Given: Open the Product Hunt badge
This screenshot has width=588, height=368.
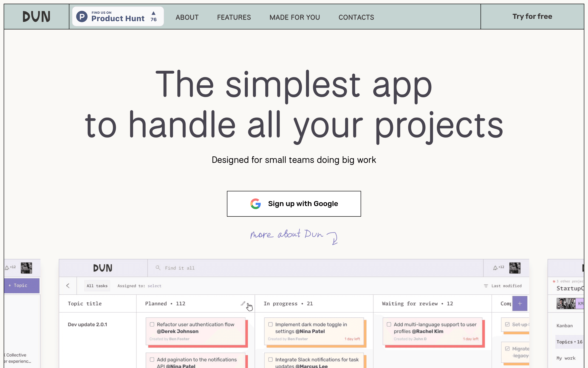Looking at the screenshot, I should pos(118,17).
